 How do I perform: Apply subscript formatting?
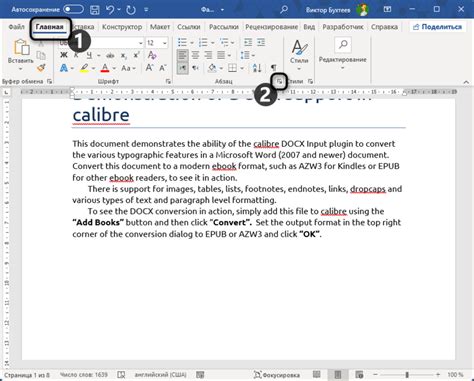[x=124, y=56]
